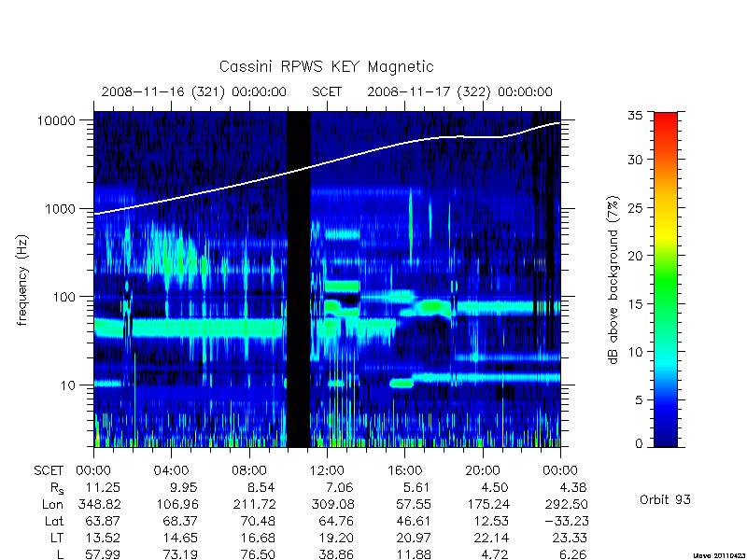Click the 20:00 time tick label
This screenshot has width=747, height=560.
click(483, 471)
